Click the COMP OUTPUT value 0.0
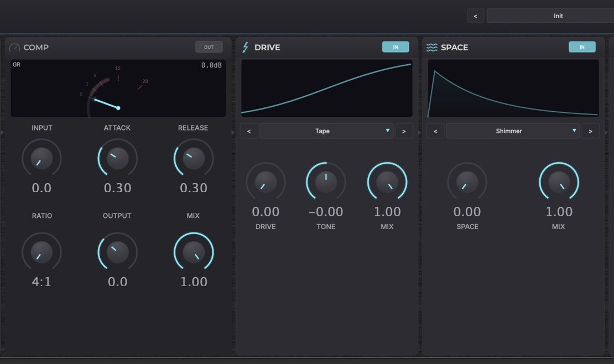The height and width of the screenshot is (364, 614). coord(117,282)
